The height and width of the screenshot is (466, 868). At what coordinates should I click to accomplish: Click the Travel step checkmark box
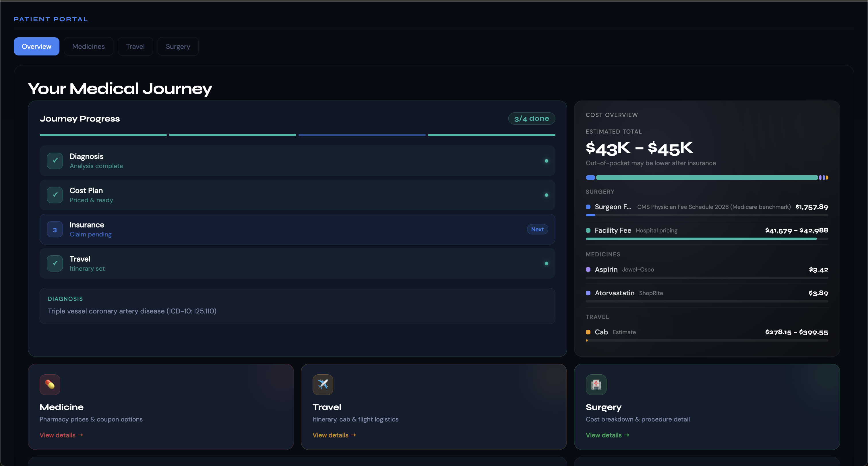tap(55, 263)
